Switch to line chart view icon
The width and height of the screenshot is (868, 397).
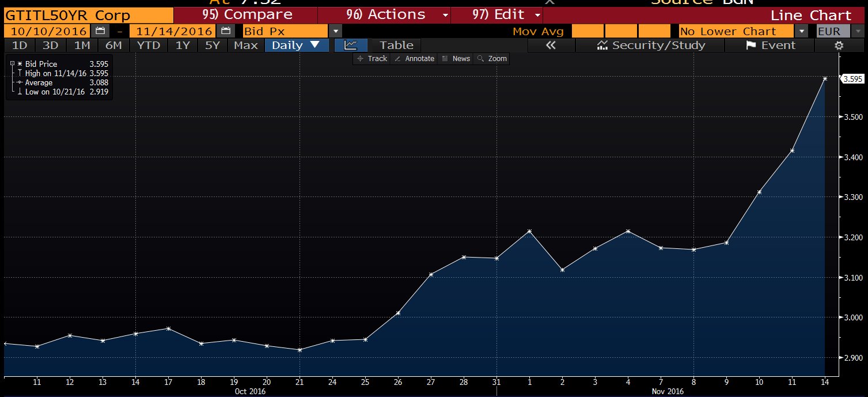click(351, 45)
